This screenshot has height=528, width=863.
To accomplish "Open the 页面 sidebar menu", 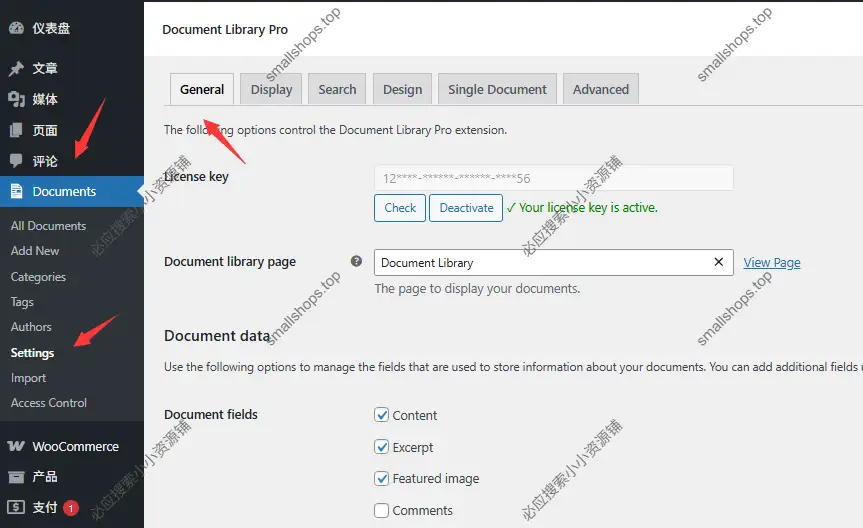I will tap(72, 130).
